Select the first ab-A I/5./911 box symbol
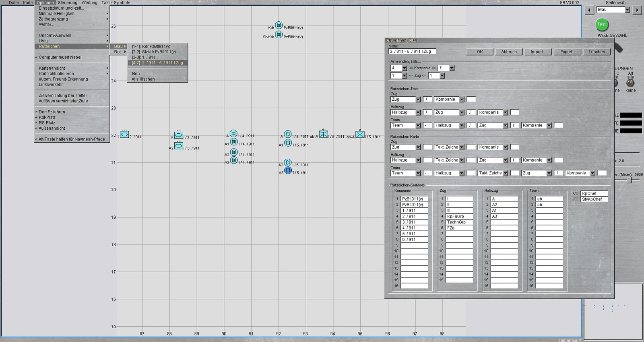644x342 pixels. point(323,134)
